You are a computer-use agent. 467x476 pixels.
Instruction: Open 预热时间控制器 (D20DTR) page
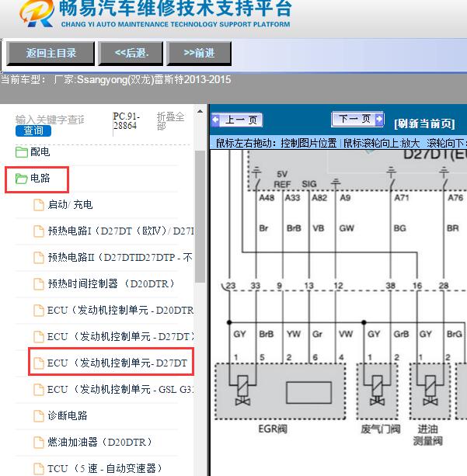[x=111, y=284]
